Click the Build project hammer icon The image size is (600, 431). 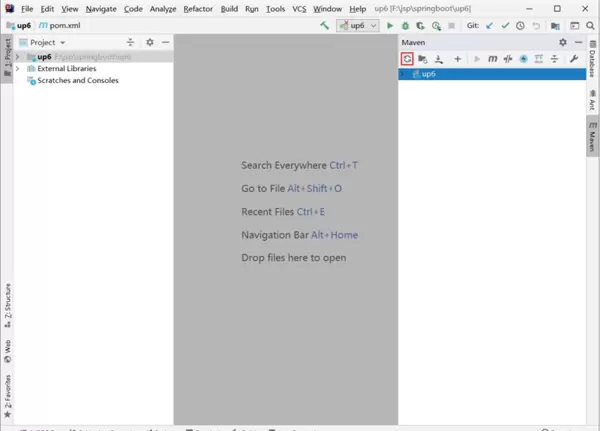325,25
